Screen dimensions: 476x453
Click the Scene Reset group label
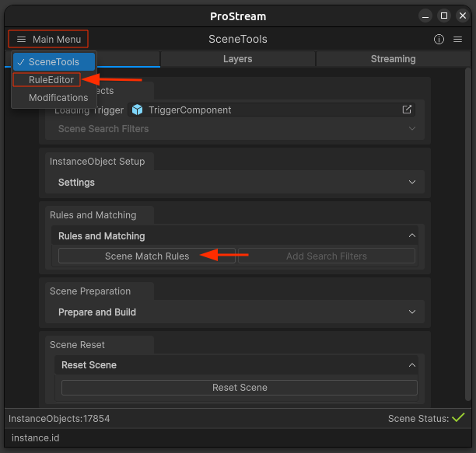coord(77,345)
